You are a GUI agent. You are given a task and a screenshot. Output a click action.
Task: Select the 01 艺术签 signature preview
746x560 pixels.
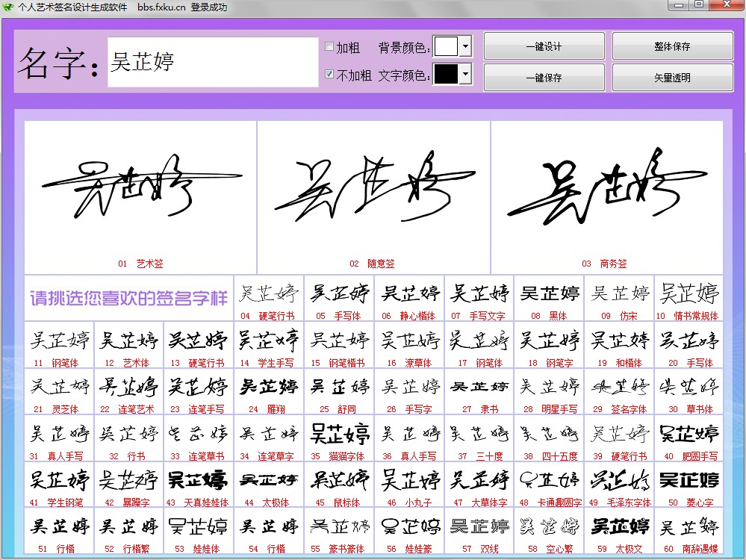[x=140, y=197]
